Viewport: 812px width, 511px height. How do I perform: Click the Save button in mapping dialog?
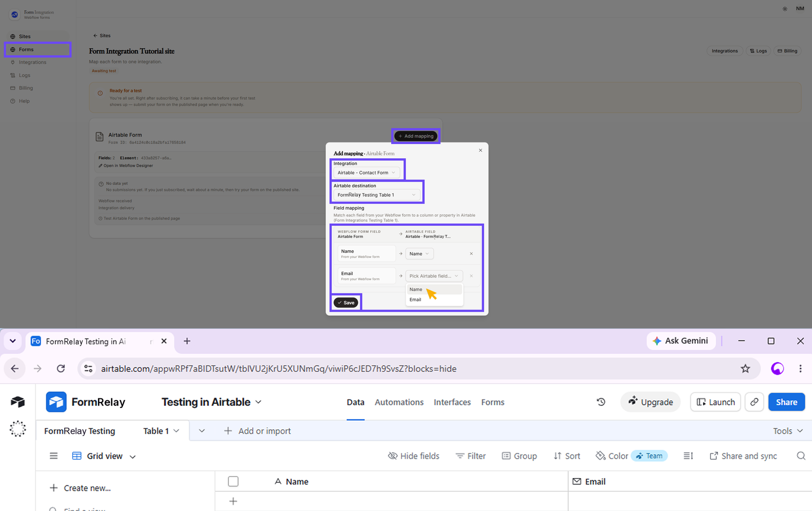(346, 303)
